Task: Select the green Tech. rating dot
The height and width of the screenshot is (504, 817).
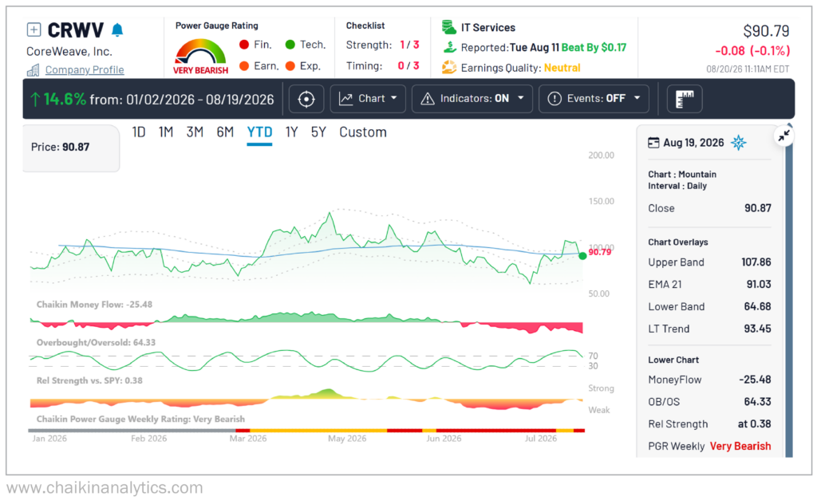Action: click(x=290, y=45)
